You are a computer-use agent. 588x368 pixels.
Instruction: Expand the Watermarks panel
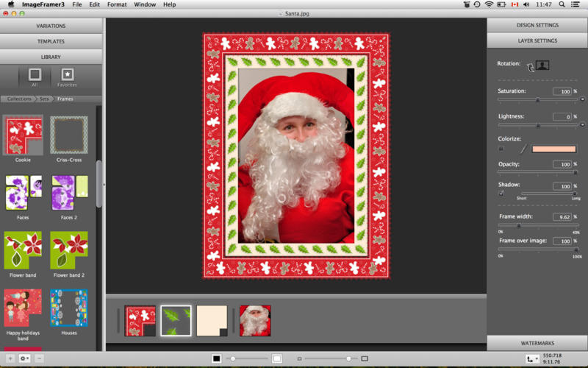pyautogui.click(x=537, y=343)
